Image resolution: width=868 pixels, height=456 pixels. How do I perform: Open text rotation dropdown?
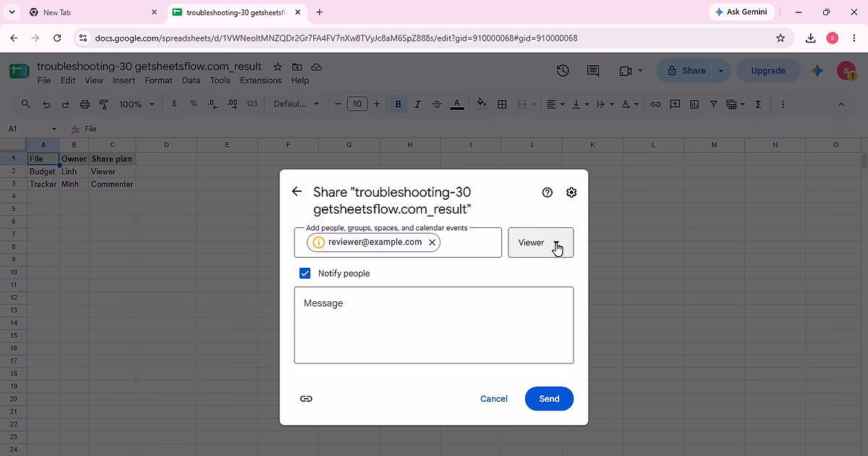coord(630,104)
